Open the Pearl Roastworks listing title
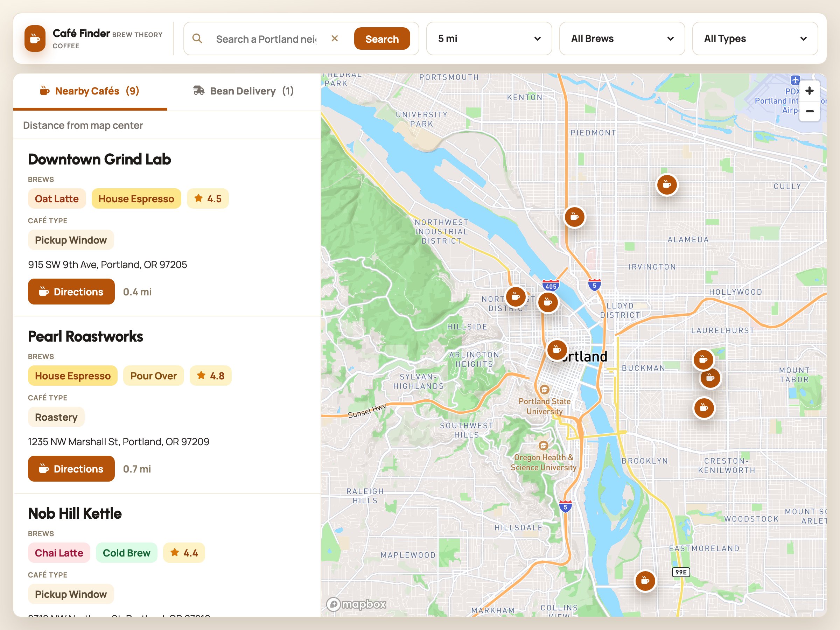840x630 pixels. pos(85,336)
